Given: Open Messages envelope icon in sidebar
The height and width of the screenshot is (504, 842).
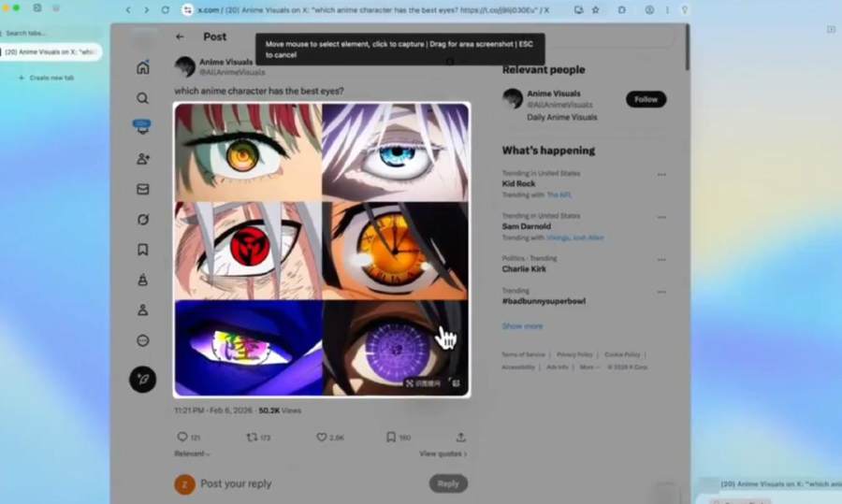Looking at the screenshot, I should [142, 189].
